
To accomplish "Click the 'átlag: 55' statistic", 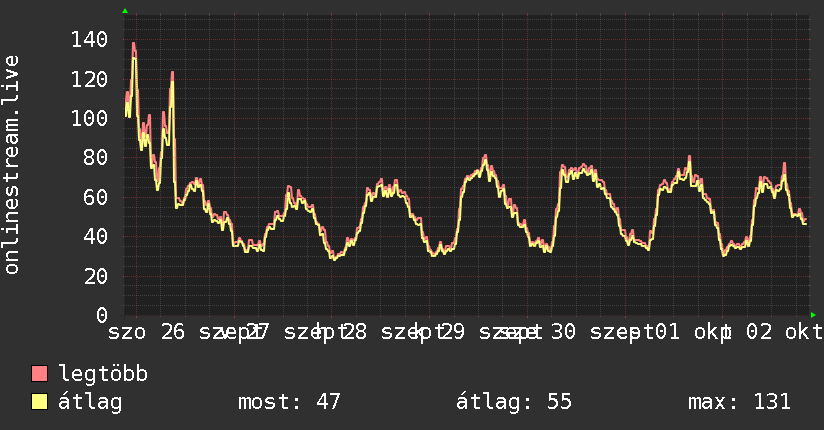I will [x=513, y=402].
